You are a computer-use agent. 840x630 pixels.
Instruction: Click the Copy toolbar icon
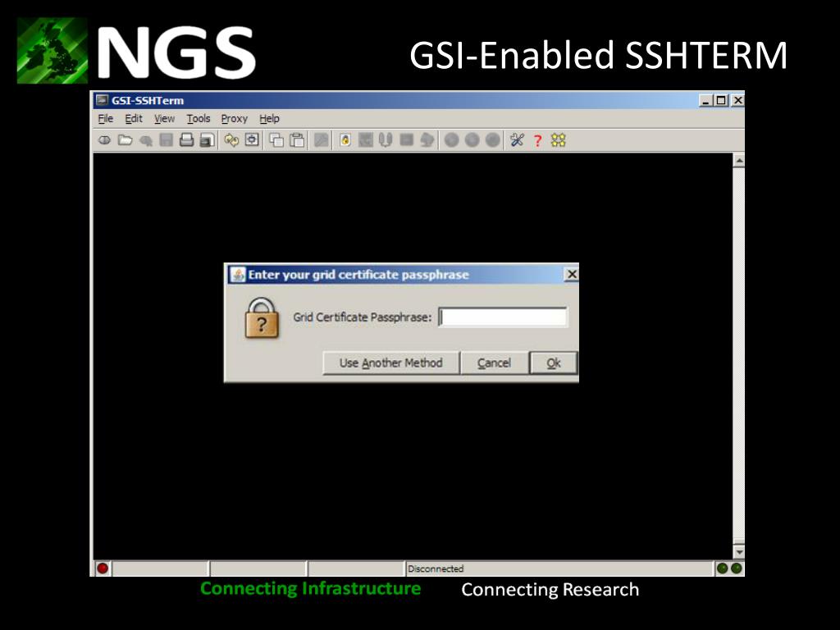tap(276, 140)
